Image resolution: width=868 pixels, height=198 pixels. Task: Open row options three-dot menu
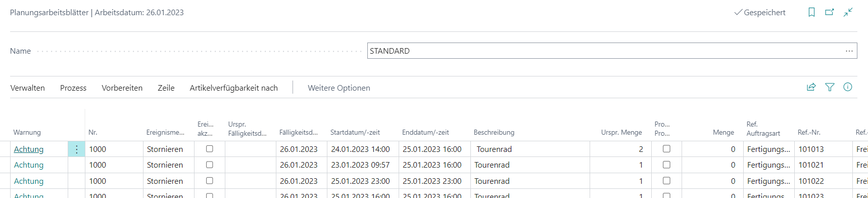(76, 149)
